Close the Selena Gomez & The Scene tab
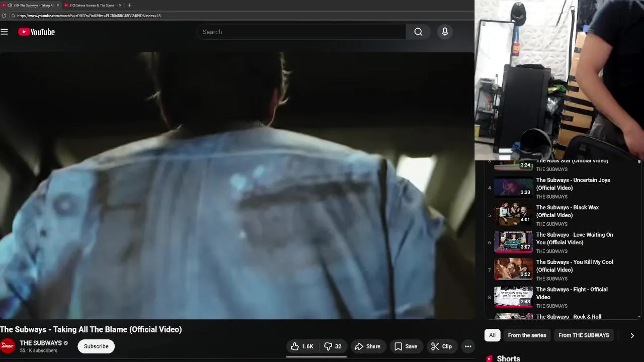Viewport: 644px width, 362px height. tap(120, 5)
